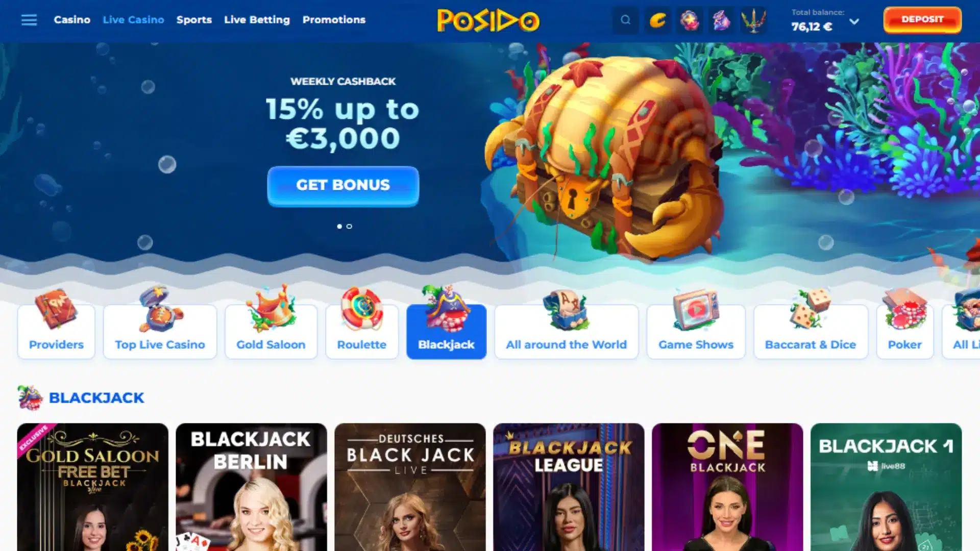Click the pink gem icon in header

(x=690, y=20)
